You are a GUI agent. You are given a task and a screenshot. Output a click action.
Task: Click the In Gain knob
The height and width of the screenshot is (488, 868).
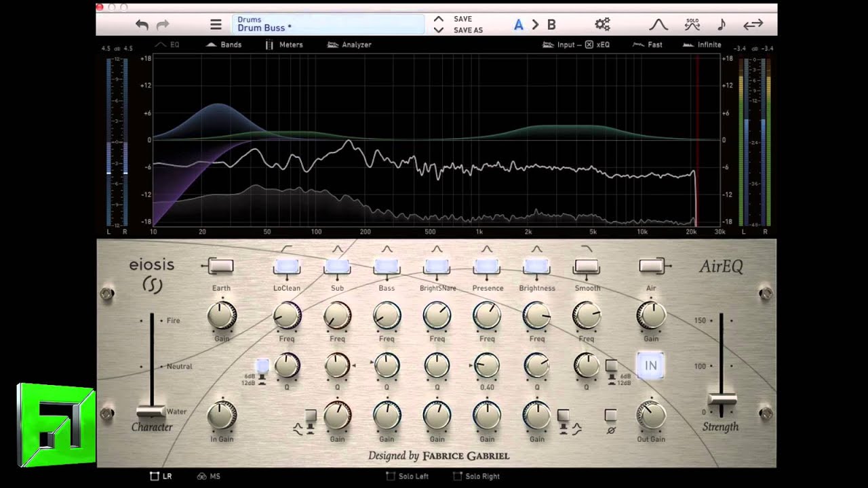pyautogui.click(x=221, y=416)
